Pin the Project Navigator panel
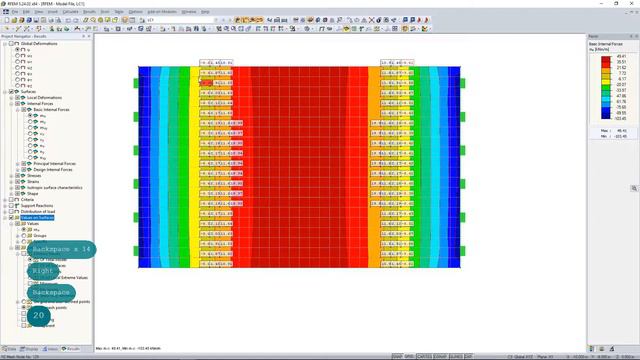640x360 pixels. pos(84,36)
